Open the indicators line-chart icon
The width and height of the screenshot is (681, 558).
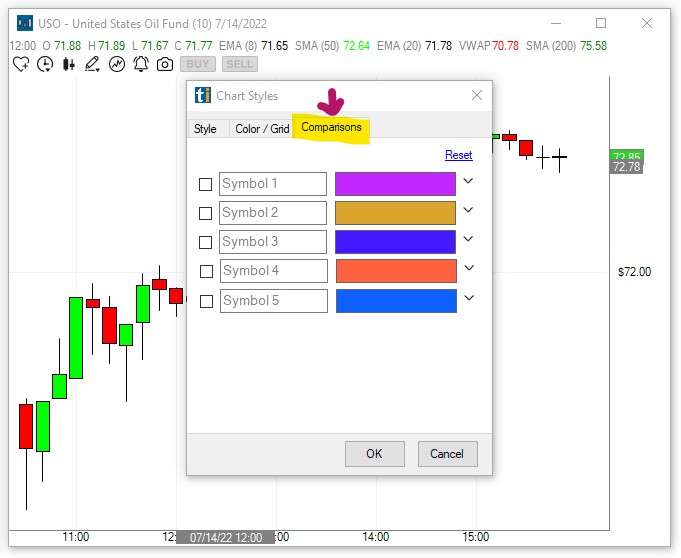point(117,64)
